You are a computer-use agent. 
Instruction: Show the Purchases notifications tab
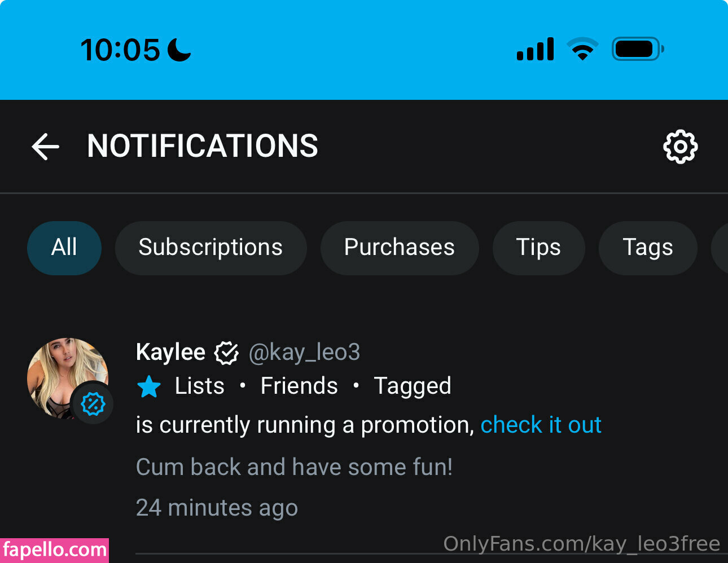[x=400, y=248]
